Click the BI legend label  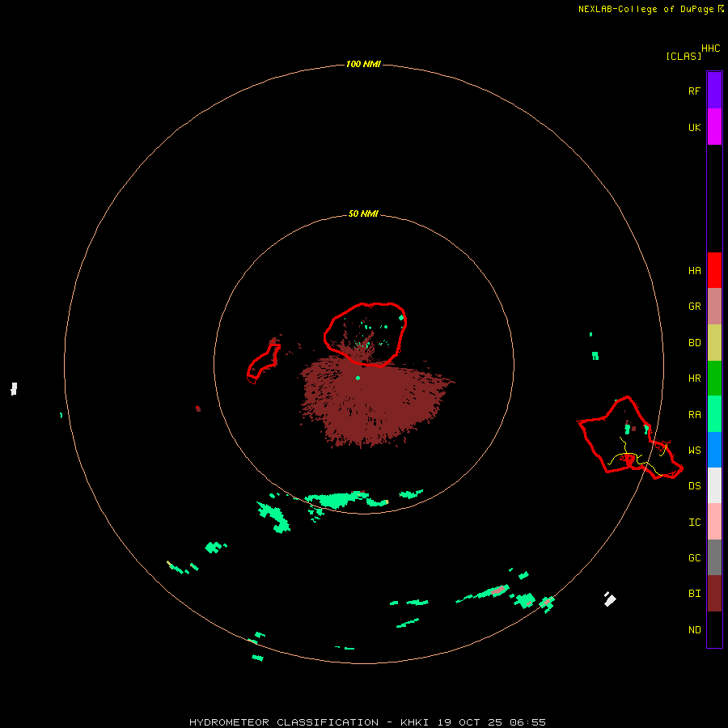(x=694, y=594)
